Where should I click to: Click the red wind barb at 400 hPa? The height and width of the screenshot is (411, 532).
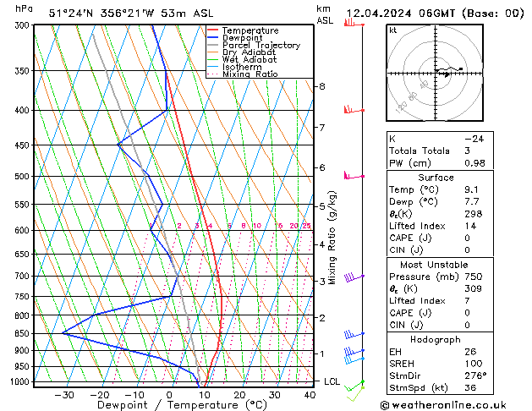coord(354,110)
